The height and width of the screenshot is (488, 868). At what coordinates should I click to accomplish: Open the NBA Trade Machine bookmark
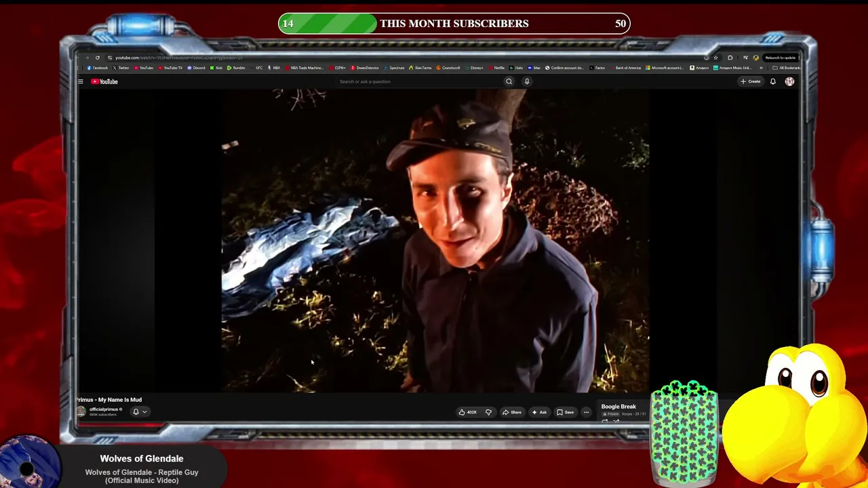[x=304, y=68]
